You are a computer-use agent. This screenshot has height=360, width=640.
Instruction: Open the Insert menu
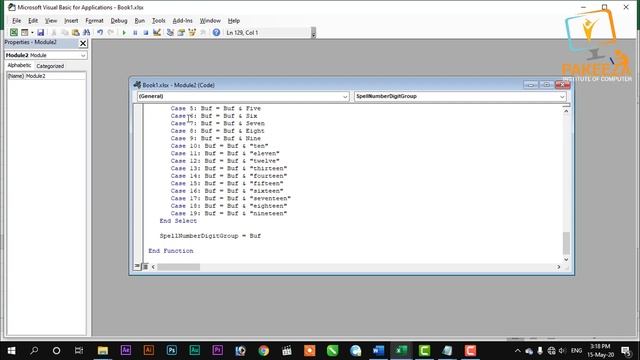(71, 20)
